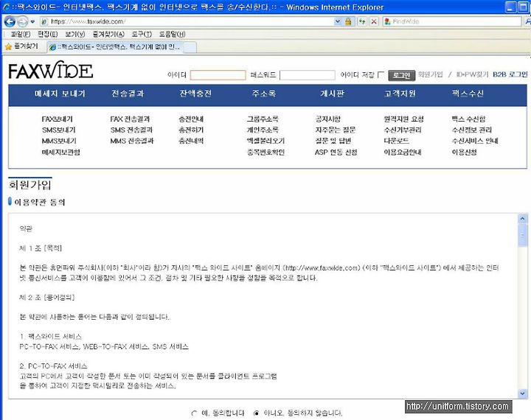This screenshot has height=420, width=531.
Task: Open the ID•PW찾기 link
Action: click(472, 74)
